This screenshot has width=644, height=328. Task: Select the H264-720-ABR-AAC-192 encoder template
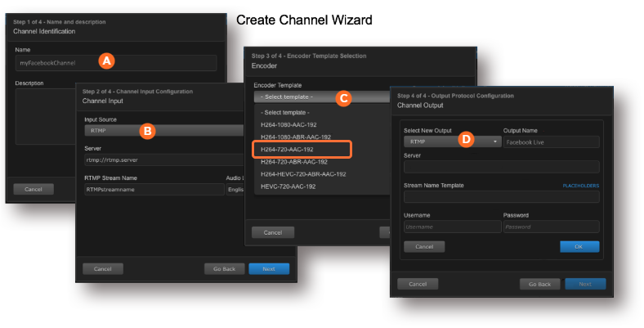coord(296,162)
